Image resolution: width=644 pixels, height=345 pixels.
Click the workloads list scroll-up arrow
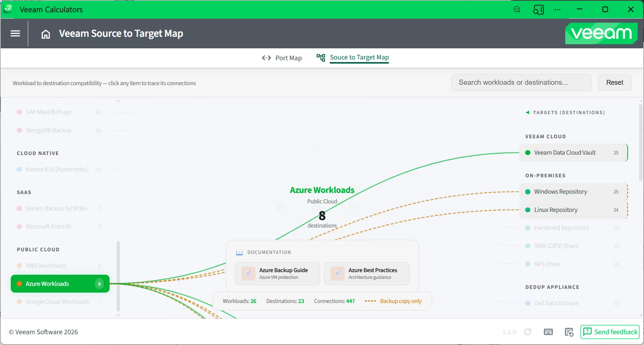[x=118, y=101]
